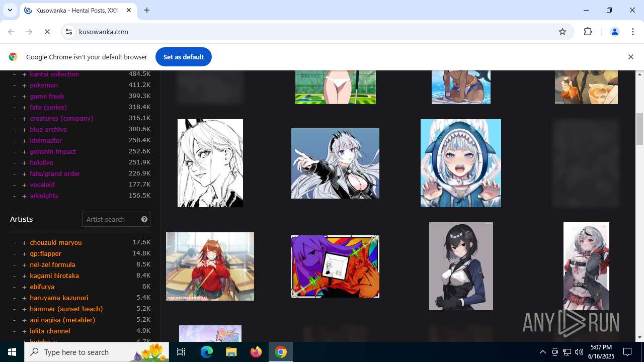Add artist nel-zel formula via plus icon
Screen dimensions: 644x362
24,265
